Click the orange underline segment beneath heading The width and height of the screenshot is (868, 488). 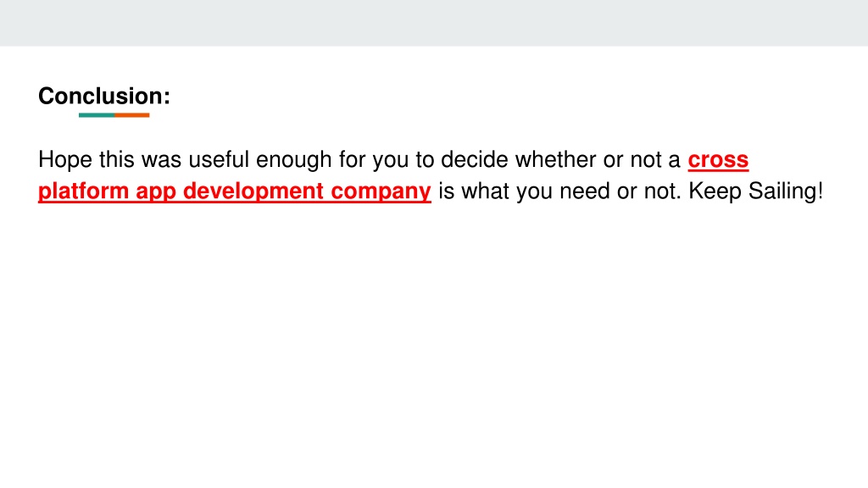(x=131, y=115)
